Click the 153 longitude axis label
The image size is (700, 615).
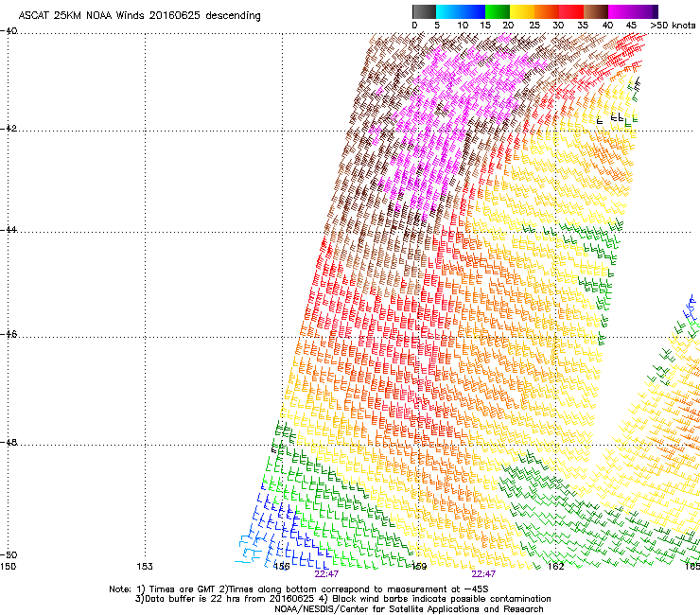tap(145, 567)
